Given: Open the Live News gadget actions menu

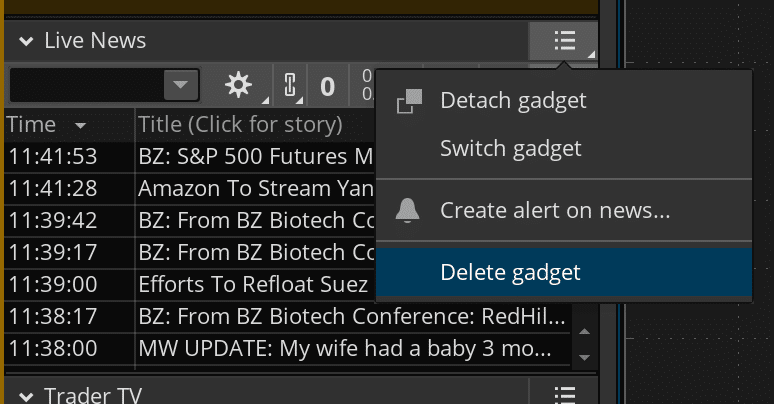Looking at the screenshot, I should (x=564, y=41).
